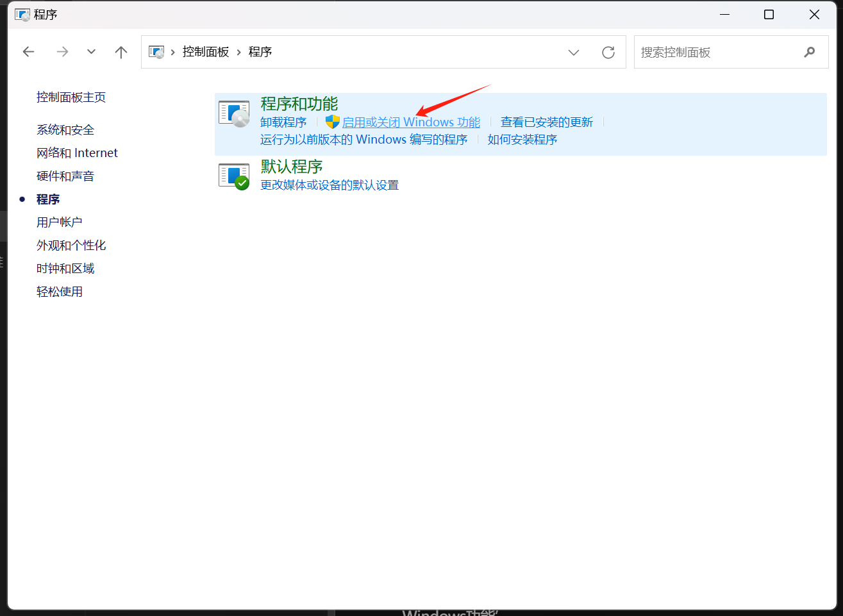
Task: Click the Forward navigation arrow
Action: pos(62,52)
